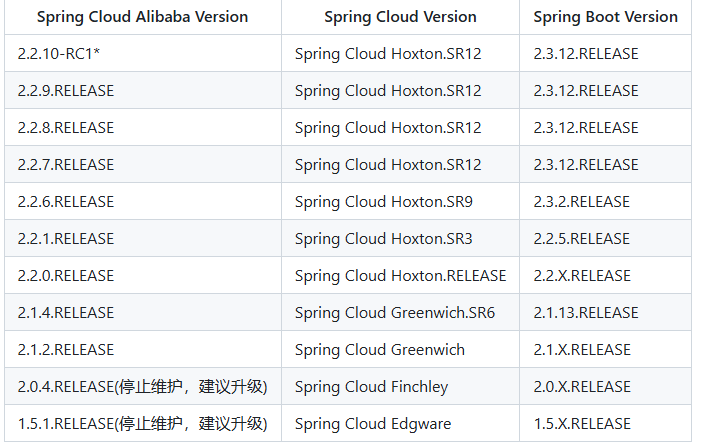Click the 2.0.4.RELEASE deprecated version cell

coord(142,387)
